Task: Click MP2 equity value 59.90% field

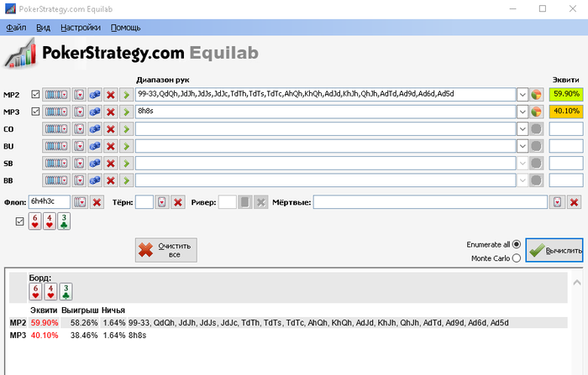Action: click(x=566, y=95)
